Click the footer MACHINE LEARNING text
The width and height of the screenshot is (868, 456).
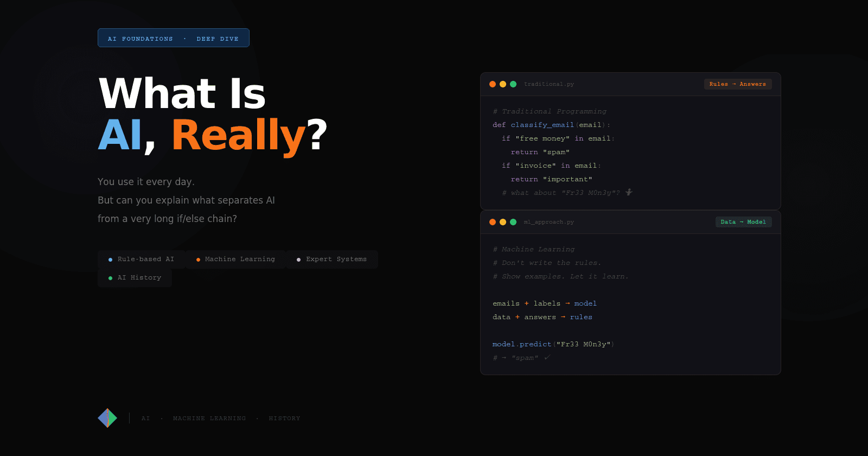point(209,419)
